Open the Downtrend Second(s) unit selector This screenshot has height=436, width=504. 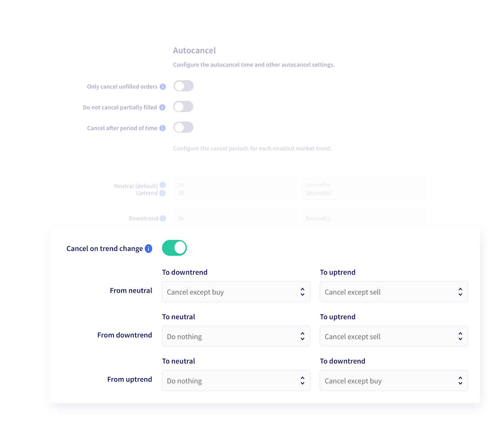pyautogui.click(x=363, y=218)
